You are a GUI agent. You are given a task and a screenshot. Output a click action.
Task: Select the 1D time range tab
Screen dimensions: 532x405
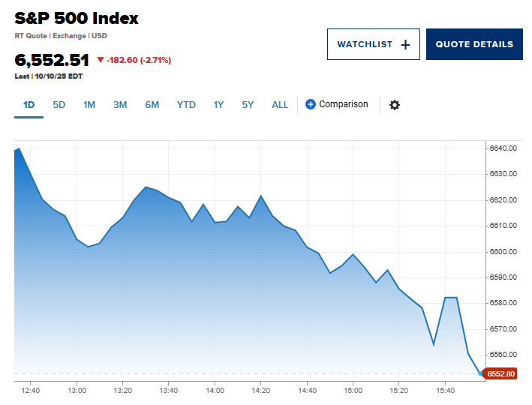click(x=29, y=105)
